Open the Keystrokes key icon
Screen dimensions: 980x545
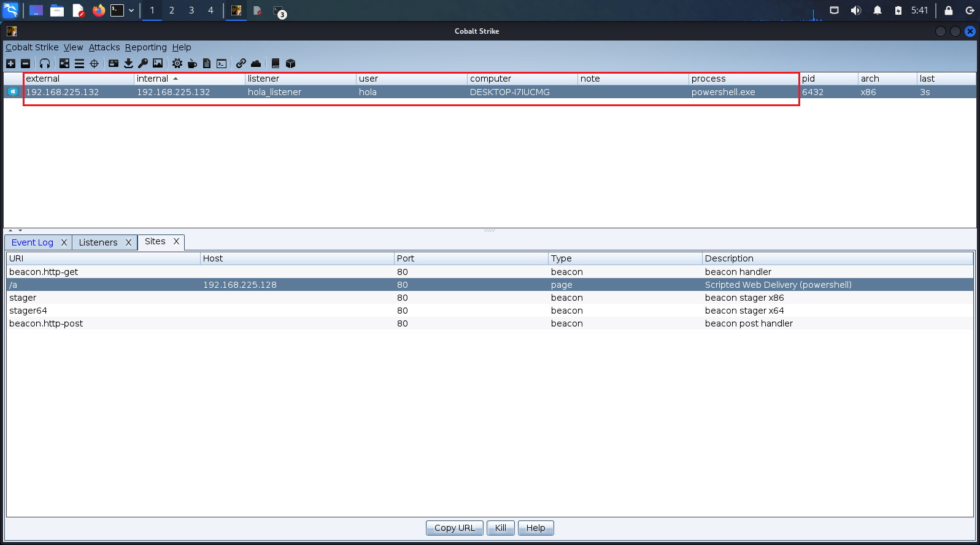143,63
